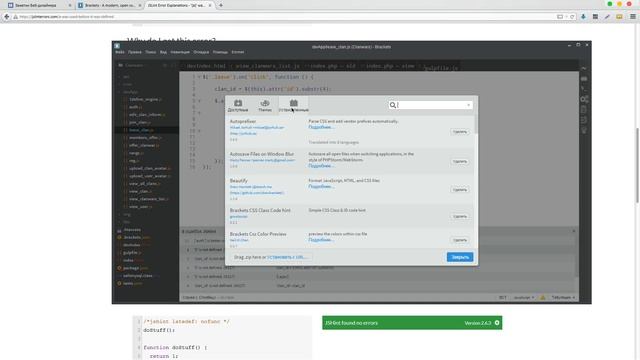Click the JSHint found no errors bar
The image size is (640, 360).
tap(412, 323)
